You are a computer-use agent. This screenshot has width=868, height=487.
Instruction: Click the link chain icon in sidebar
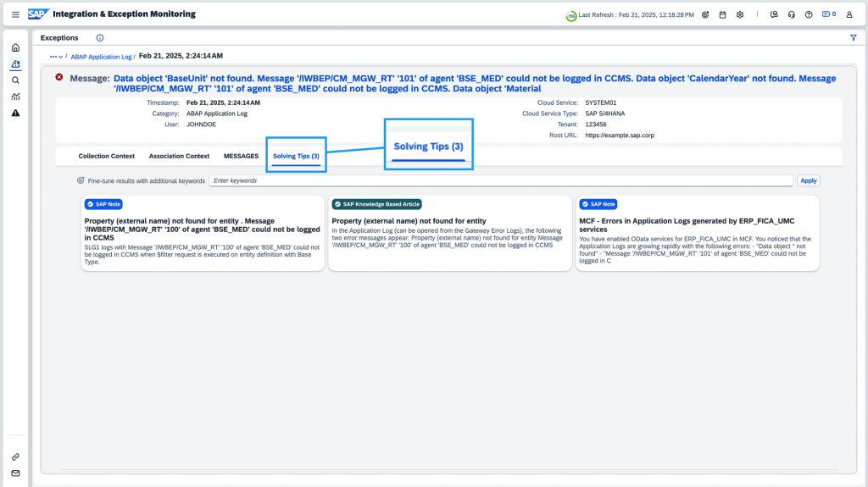(15, 457)
